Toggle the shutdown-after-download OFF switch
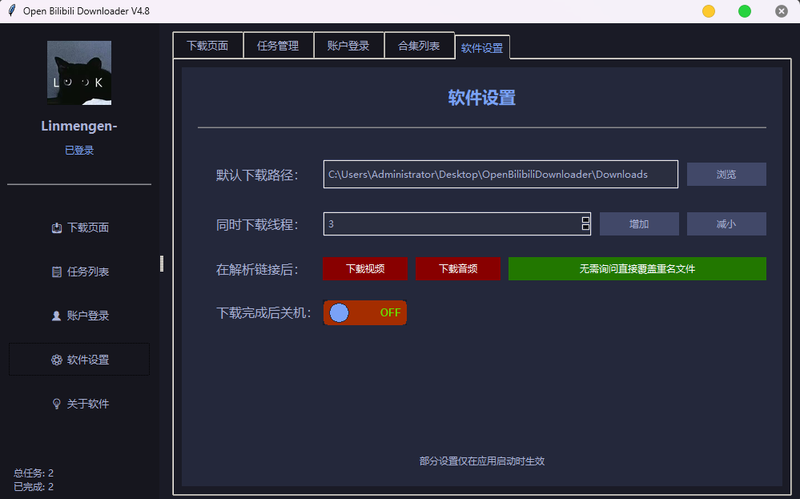The width and height of the screenshot is (800, 499). tap(365, 313)
